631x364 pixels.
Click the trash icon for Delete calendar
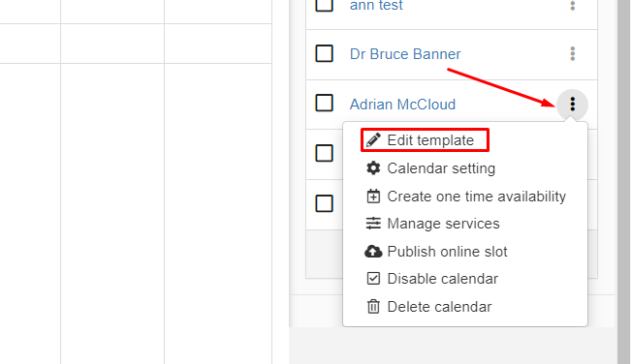[x=373, y=307]
